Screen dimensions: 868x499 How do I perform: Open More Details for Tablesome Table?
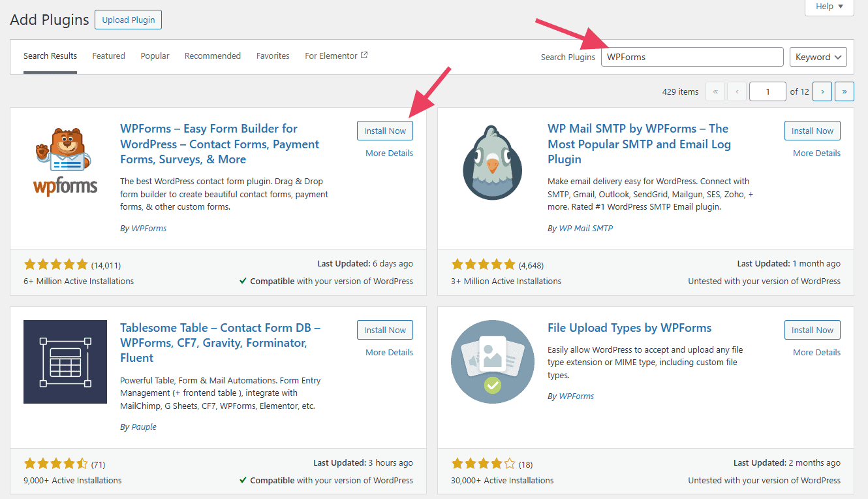pyautogui.click(x=389, y=353)
